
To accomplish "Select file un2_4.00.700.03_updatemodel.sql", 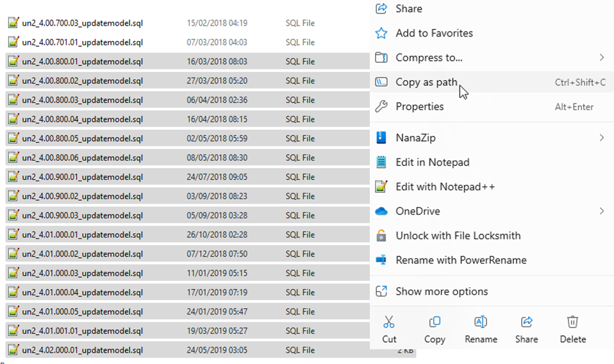I will click(82, 23).
